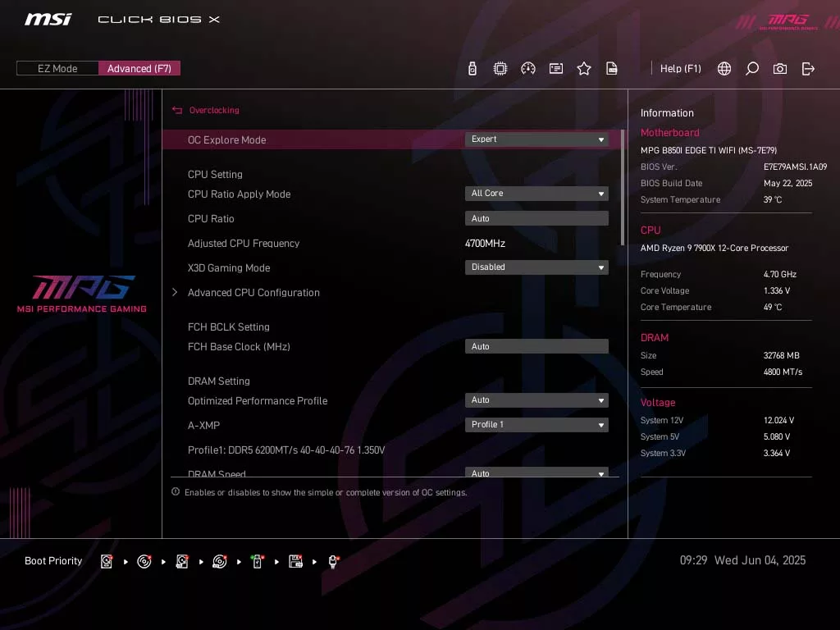Screen dimensions: 840x630
Task: Click Motherboard heading in Information panel
Action: coord(669,132)
